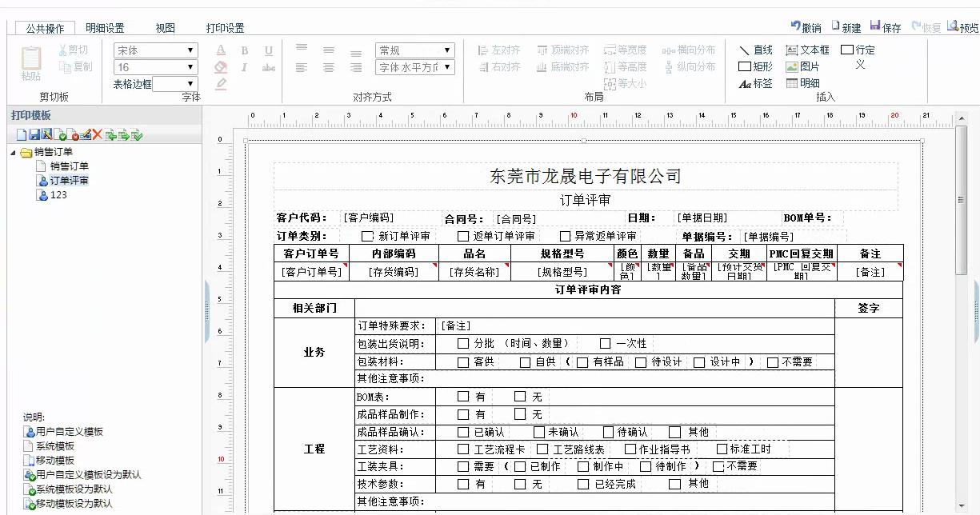Select the 订单评审 template in tree

point(70,181)
